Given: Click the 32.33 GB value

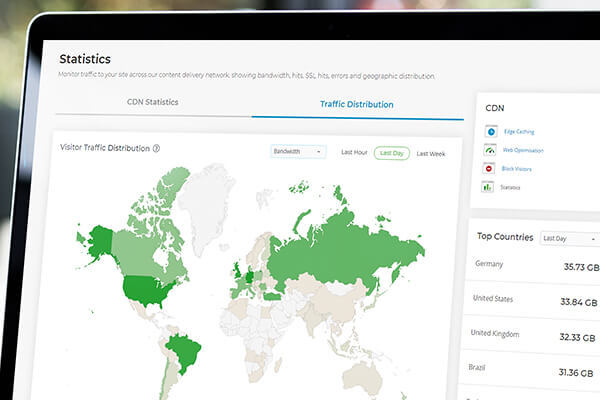Looking at the screenshot, I should (x=577, y=337).
